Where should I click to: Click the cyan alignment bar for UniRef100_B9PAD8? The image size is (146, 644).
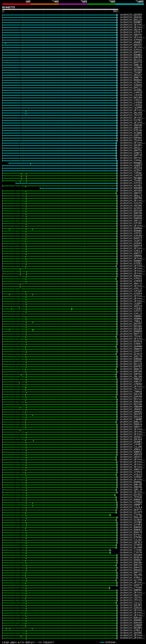79,188
